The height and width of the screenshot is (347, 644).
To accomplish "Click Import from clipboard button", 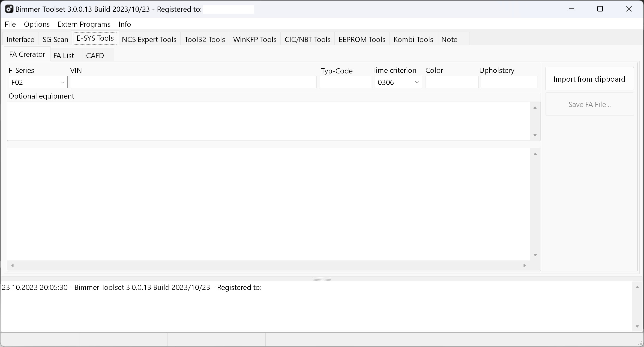I will [x=589, y=79].
